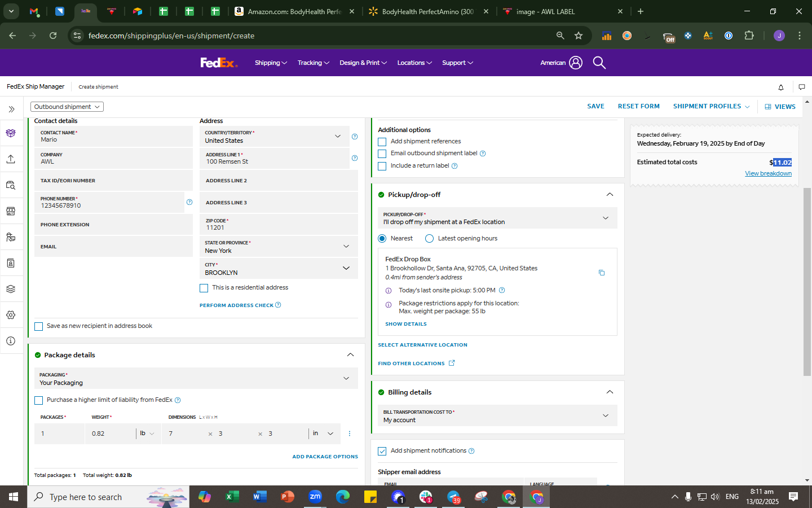Open the package search icon in sidebar

click(11, 185)
